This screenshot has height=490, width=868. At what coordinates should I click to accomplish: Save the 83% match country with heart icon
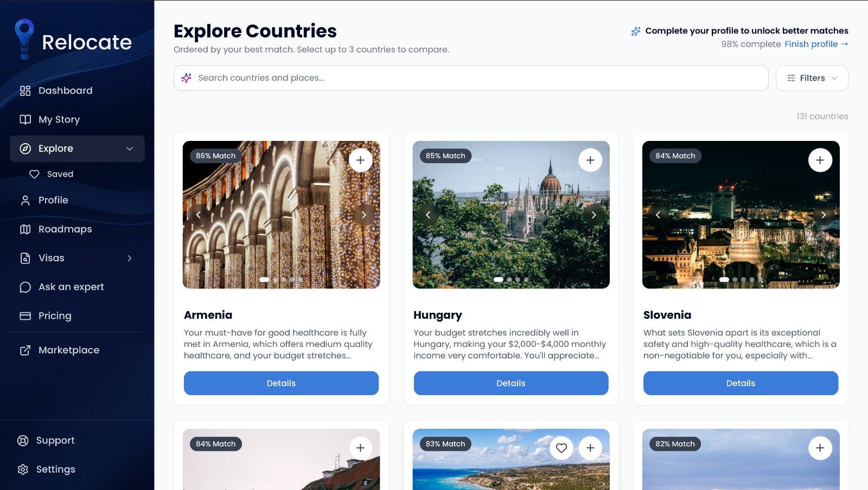pyautogui.click(x=561, y=448)
